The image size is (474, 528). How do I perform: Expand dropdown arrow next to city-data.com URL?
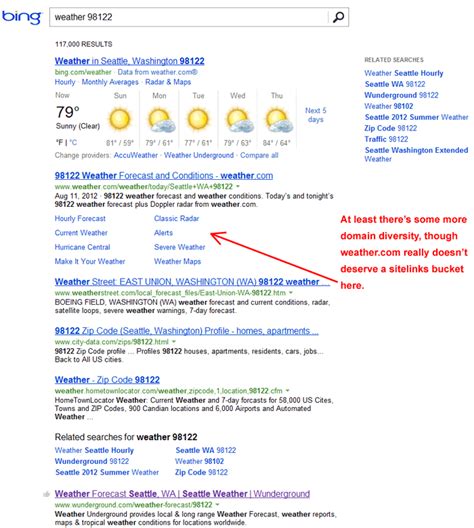(x=174, y=342)
